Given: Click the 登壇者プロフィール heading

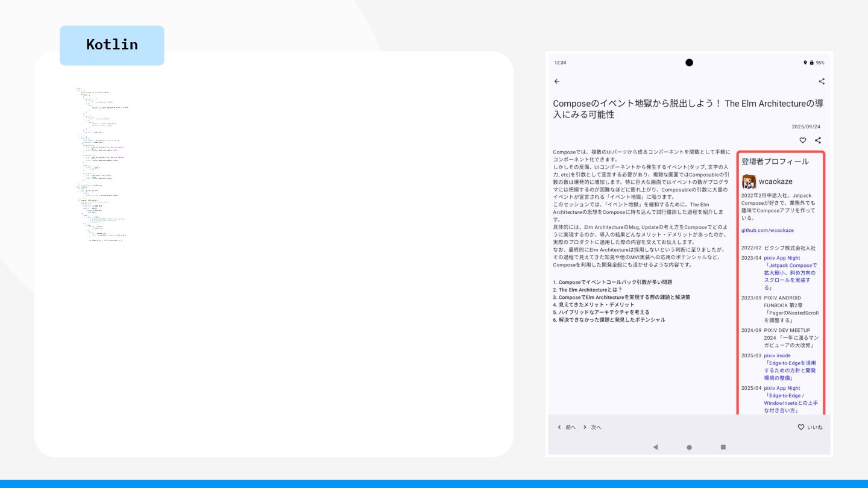Looking at the screenshot, I should (x=775, y=161).
